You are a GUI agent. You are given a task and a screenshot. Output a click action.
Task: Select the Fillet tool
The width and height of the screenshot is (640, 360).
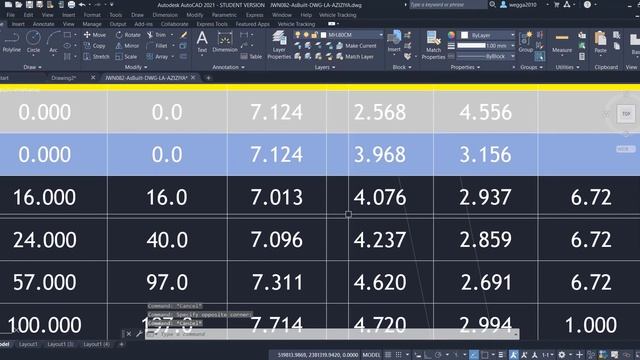coord(157,46)
